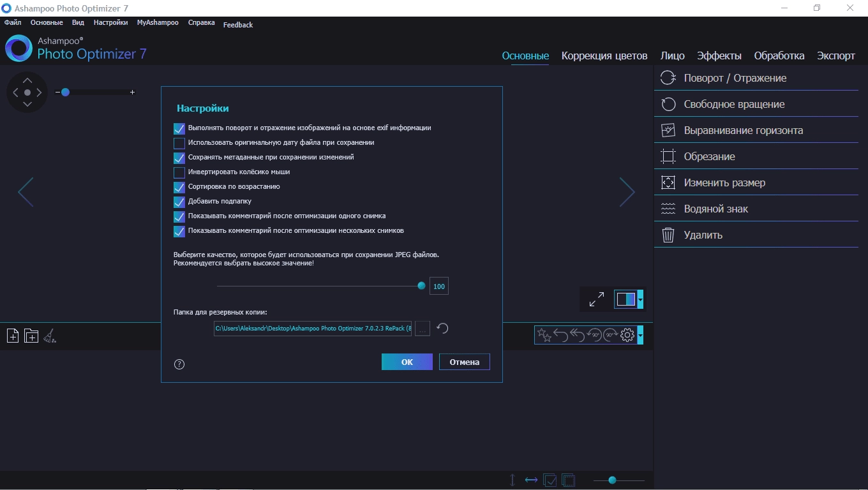The image size is (868, 490).
Task: Click the add file icon
Action: coord(13,336)
